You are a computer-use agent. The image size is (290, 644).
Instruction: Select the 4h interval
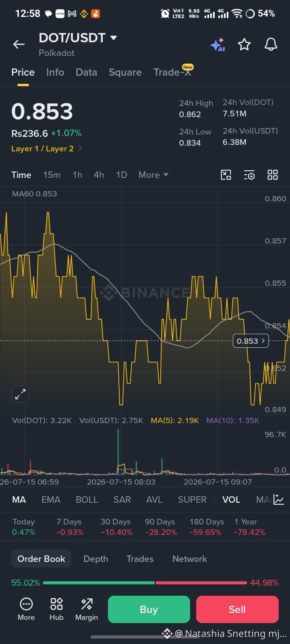pyautogui.click(x=99, y=175)
